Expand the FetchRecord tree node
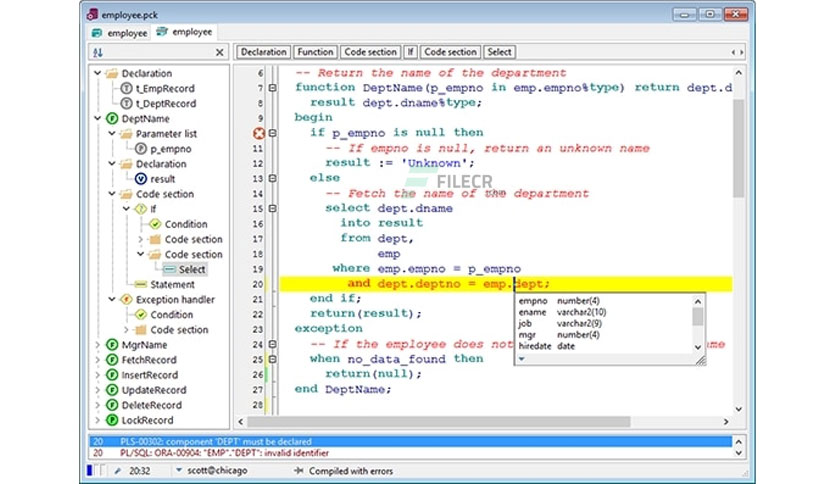The image size is (836, 484). tap(98, 360)
